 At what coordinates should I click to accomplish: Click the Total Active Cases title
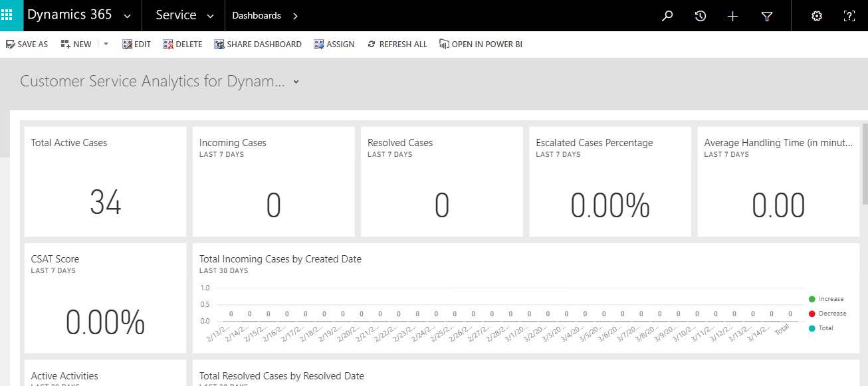[x=69, y=143]
